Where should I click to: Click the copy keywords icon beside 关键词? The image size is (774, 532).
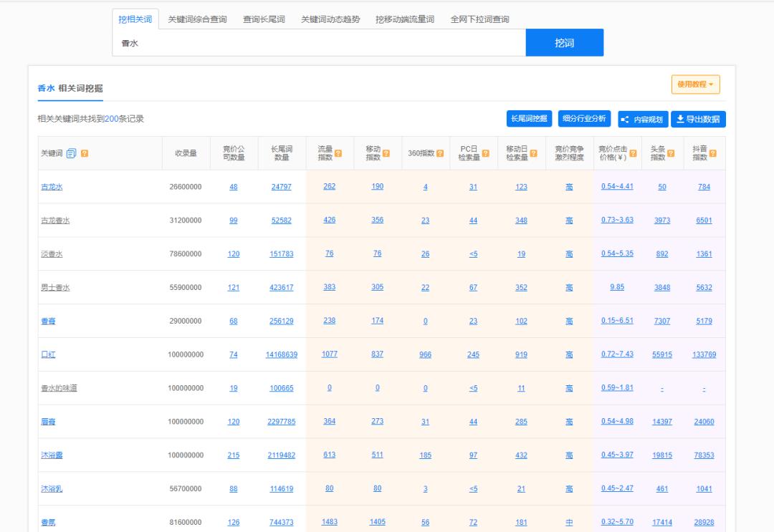point(72,153)
